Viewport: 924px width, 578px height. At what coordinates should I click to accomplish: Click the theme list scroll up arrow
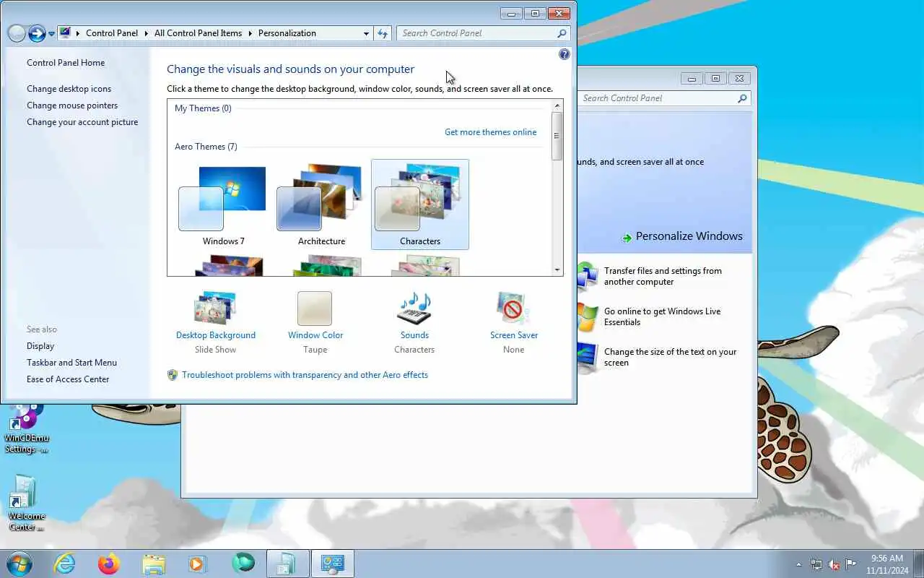coord(557,106)
